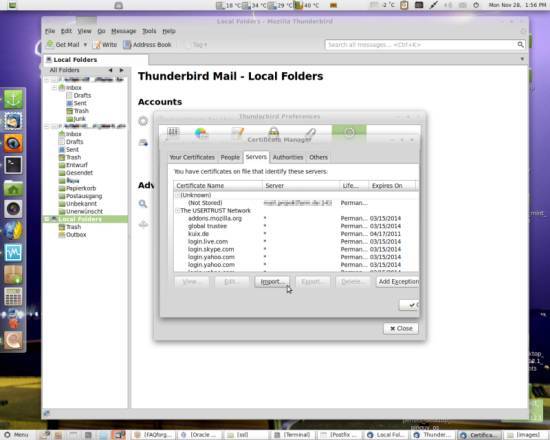Sort by the Expires On column
550x440 pixels.
click(392, 186)
